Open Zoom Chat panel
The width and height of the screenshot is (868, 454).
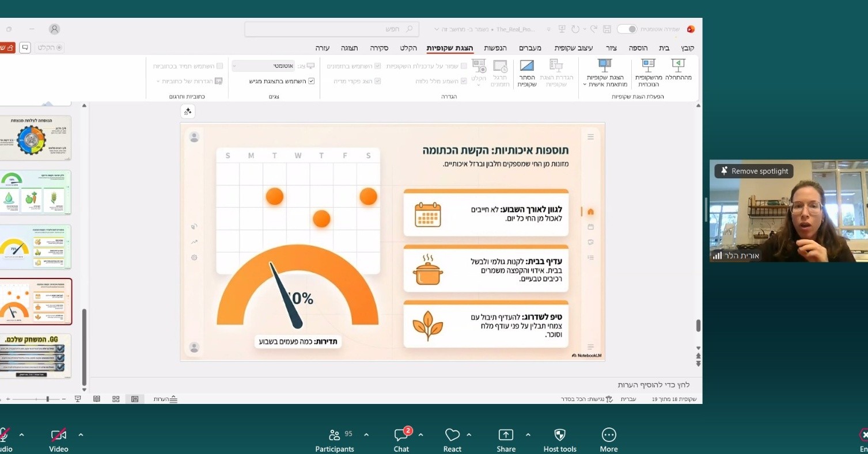[x=401, y=440]
